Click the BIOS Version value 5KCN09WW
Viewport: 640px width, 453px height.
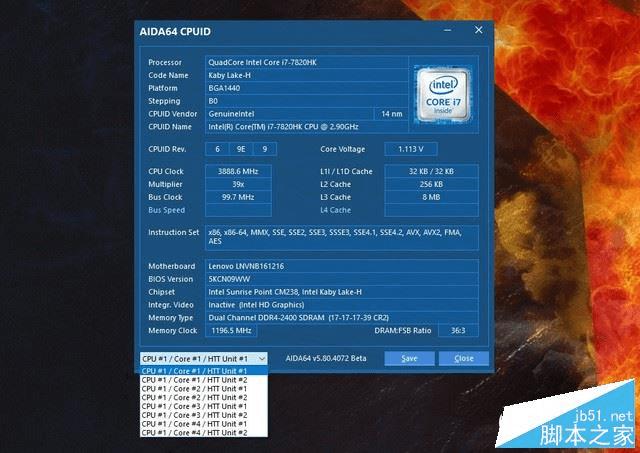(342, 279)
